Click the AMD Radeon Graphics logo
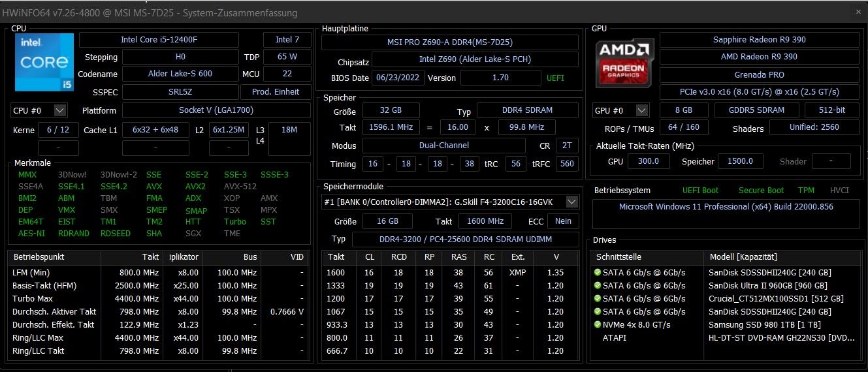868x372 pixels. tap(624, 63)
